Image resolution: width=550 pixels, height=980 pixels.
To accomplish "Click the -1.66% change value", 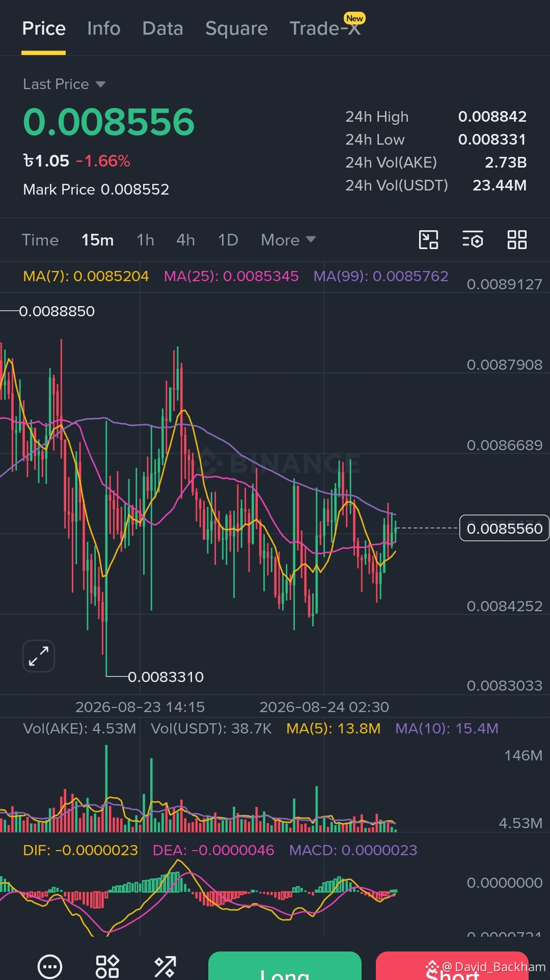I will point(103,161).
